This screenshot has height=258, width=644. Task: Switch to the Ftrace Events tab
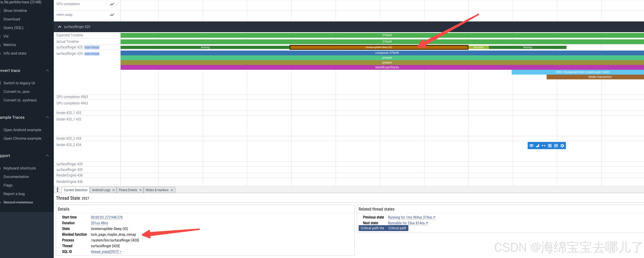[x=128, y=190]
